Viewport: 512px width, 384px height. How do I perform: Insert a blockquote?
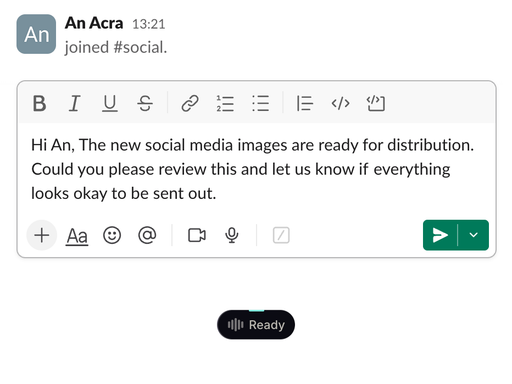coord(305,103)
